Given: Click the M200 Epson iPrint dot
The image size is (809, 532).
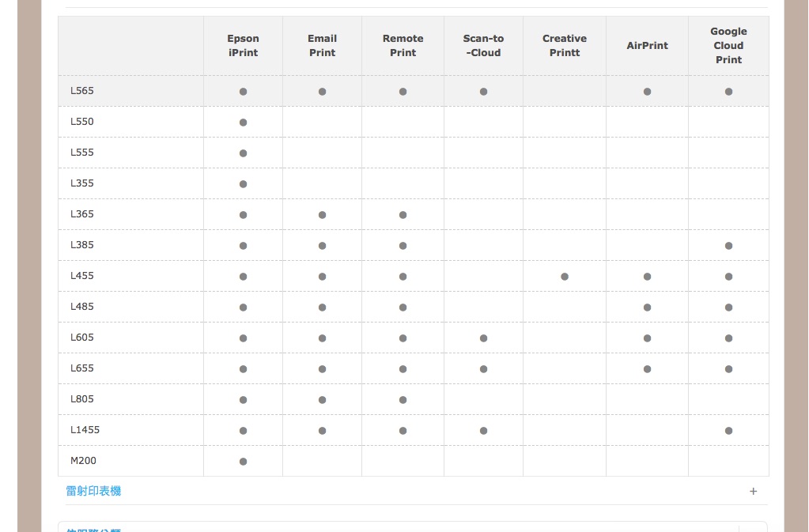Looking at the screenshot, I should click(243, 462).
